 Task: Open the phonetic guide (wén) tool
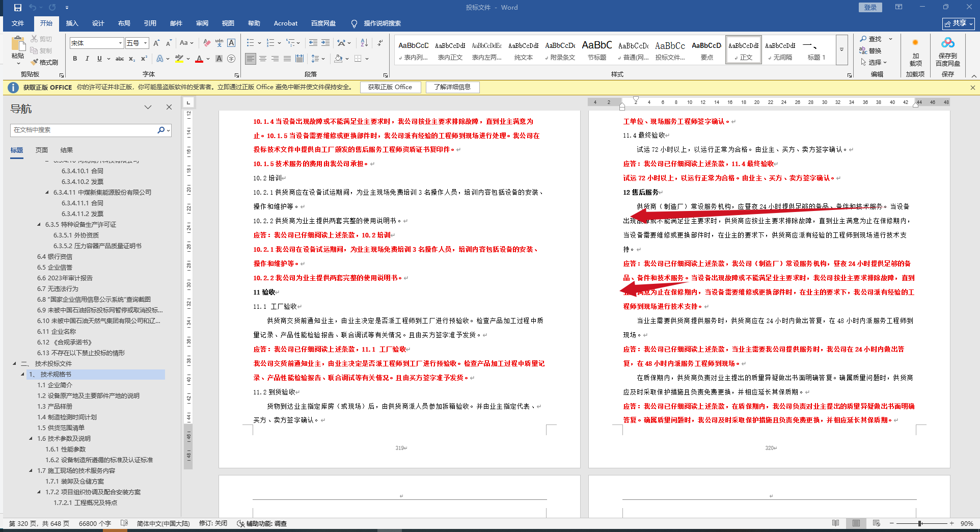point(219,43)
